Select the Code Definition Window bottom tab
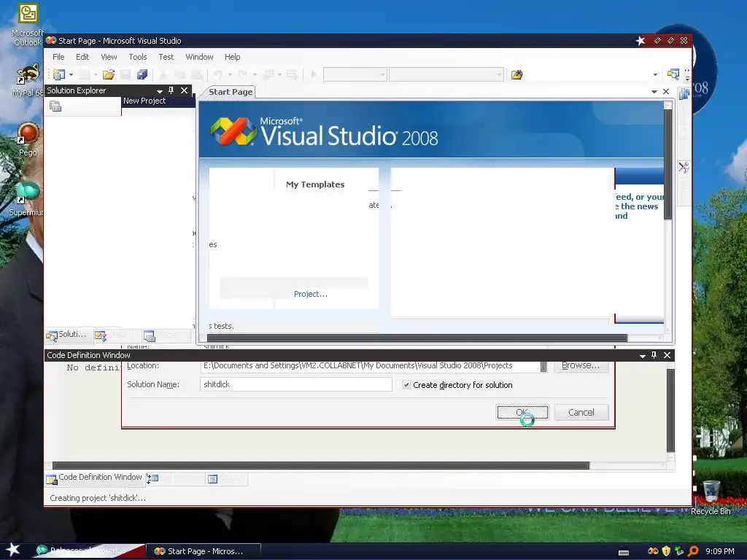This screenshot has height=560, width=747. coord(94,478)
